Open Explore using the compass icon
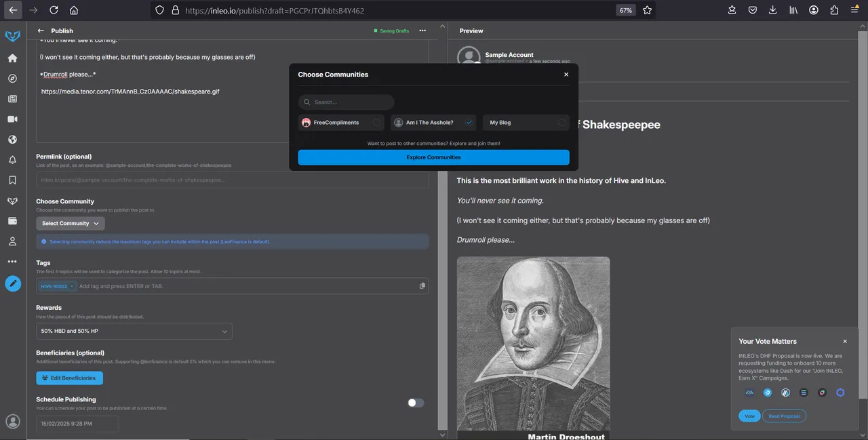The height and width of the screenshot is (440, 868). (x=12, y=79)
